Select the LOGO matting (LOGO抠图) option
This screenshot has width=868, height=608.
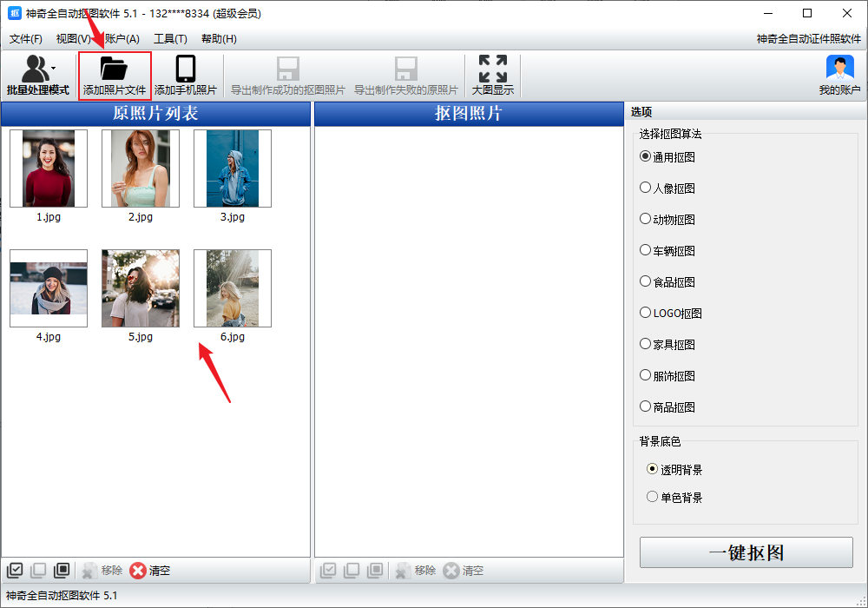645,313
